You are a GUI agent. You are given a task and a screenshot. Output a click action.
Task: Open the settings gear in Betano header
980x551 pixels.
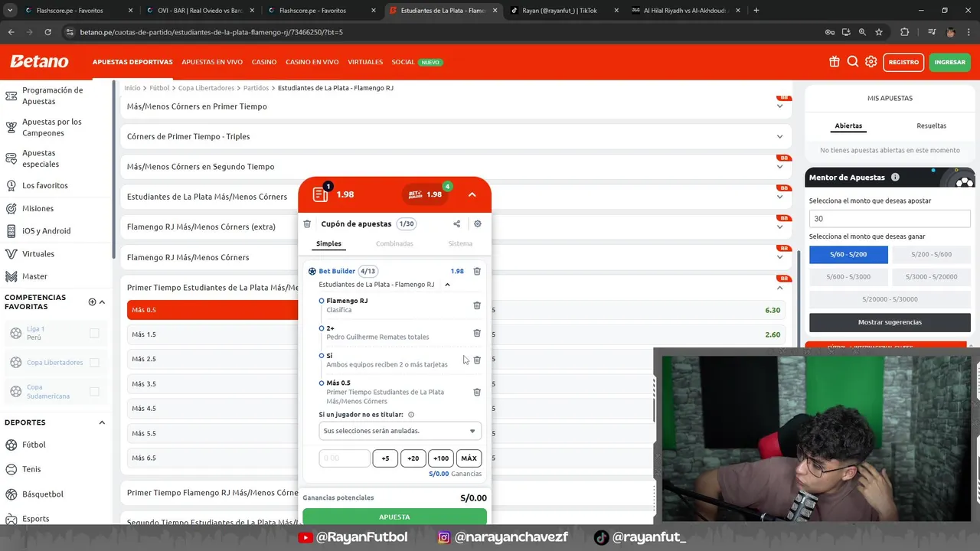point(871,62)
